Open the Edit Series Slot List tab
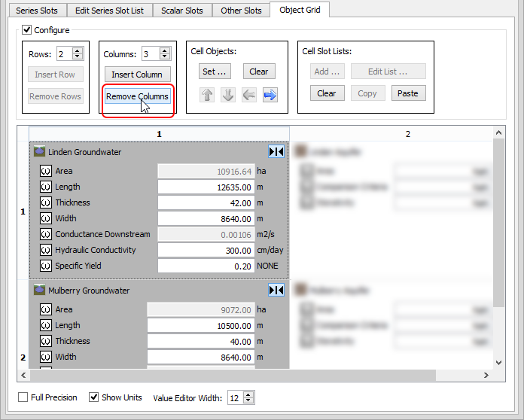524x420 pixels. [109, 11]
